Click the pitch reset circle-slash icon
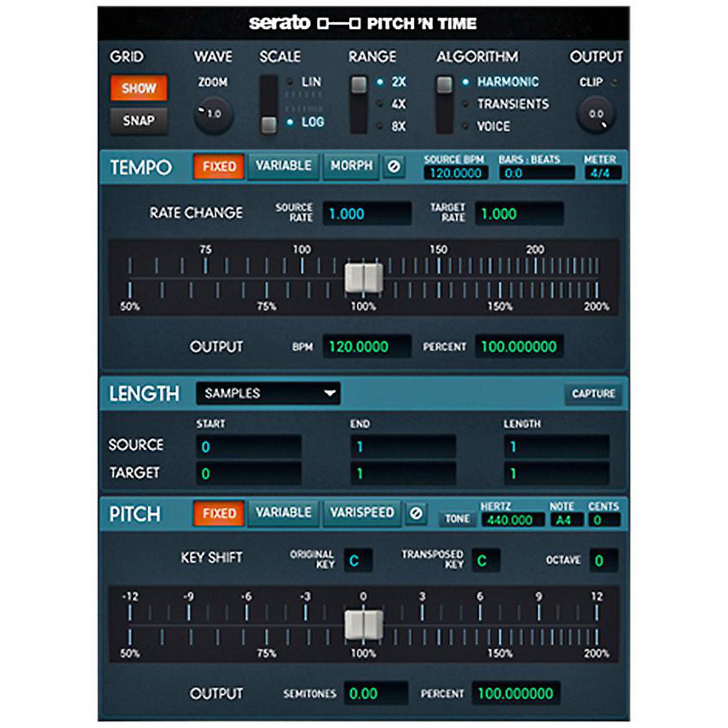Viewport: 728px width, 728px height. 416,513
